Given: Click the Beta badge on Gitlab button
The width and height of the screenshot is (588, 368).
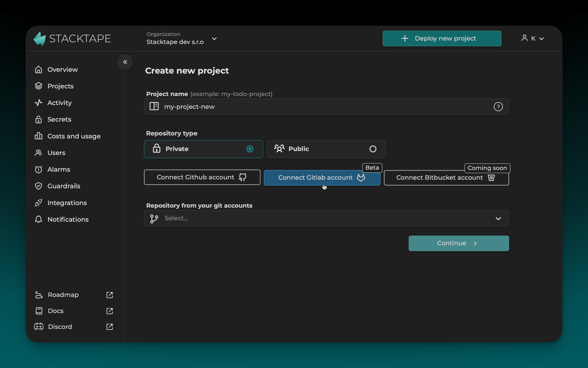Looking at the screenshot, I should [x=372, y=168].
